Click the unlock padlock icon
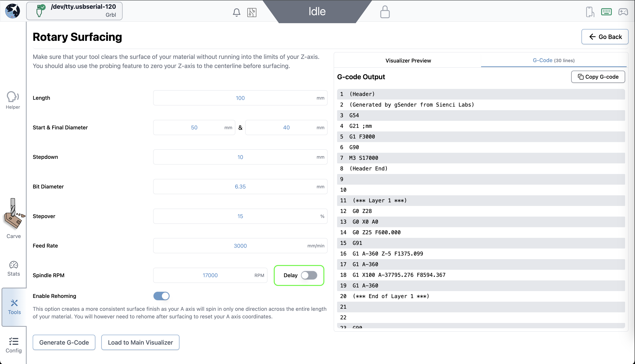The height and width of the screenshot is (364, 635). [385, 12]
